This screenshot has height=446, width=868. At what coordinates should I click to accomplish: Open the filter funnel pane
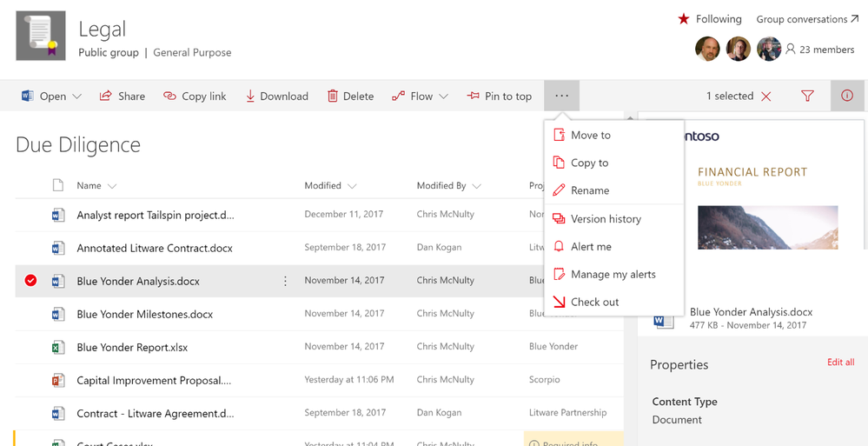pos(807,96)
